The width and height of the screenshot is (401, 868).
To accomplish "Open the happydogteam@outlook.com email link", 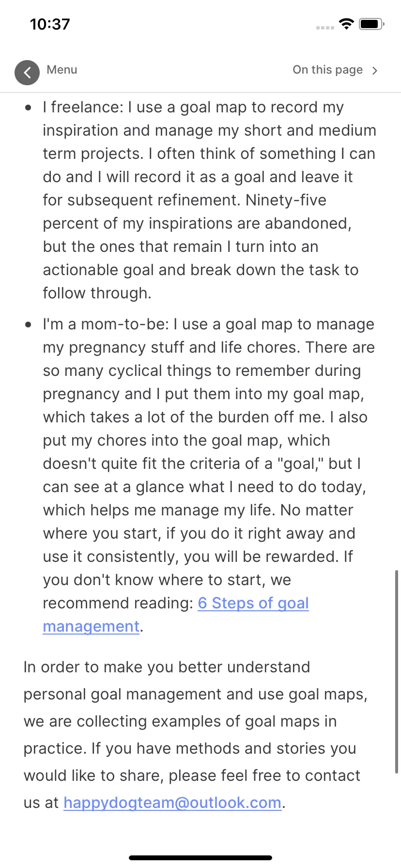I will pyautogui.click(x=172, y=803).
